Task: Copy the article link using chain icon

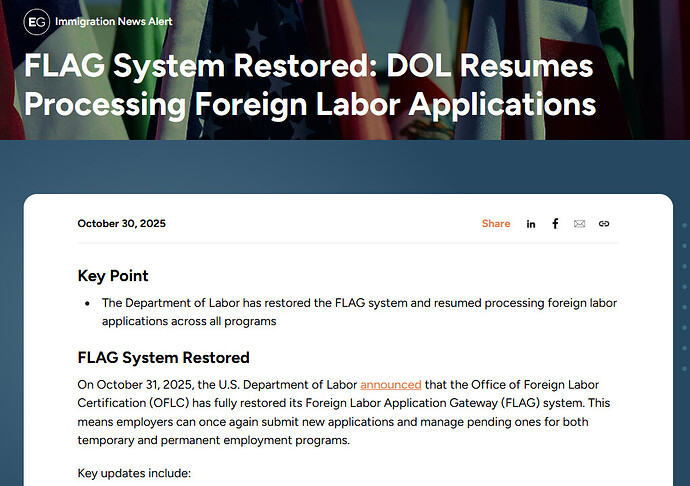Action: tap(604, 224)
